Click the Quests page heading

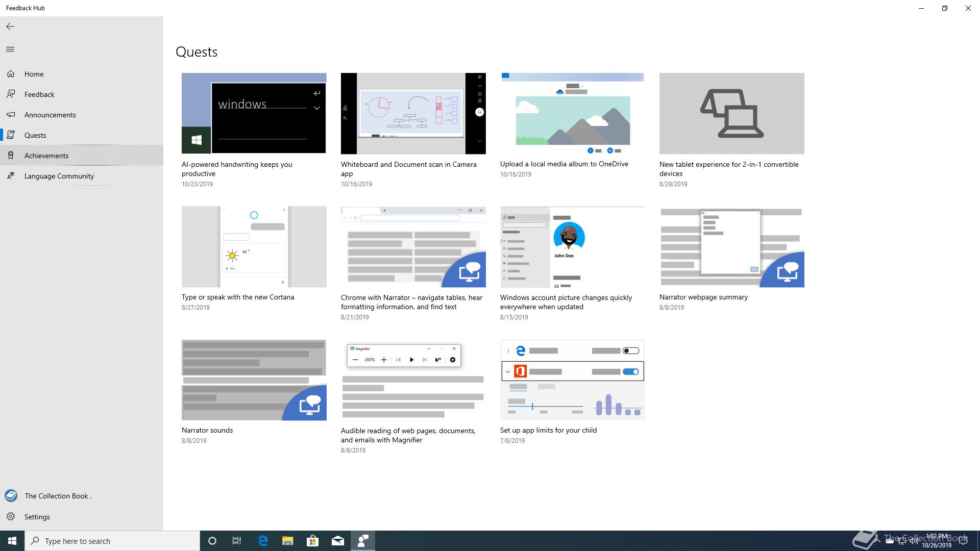coord(197,52)
